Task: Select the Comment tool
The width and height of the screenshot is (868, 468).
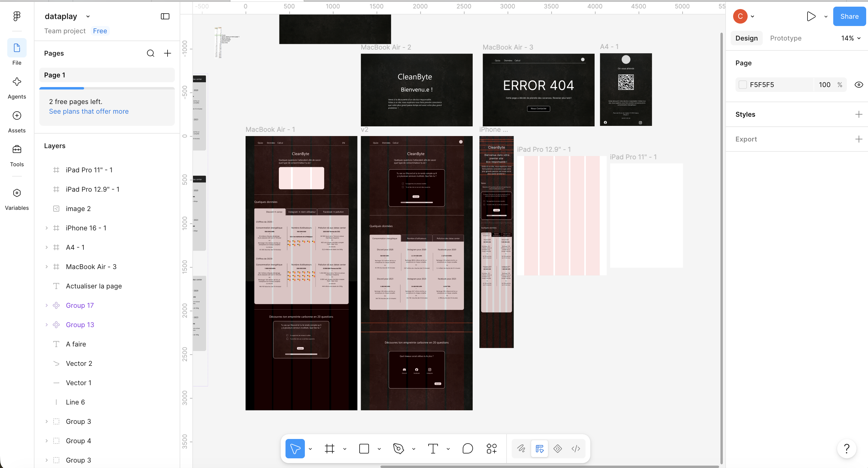Action: [x=468, y=448]
